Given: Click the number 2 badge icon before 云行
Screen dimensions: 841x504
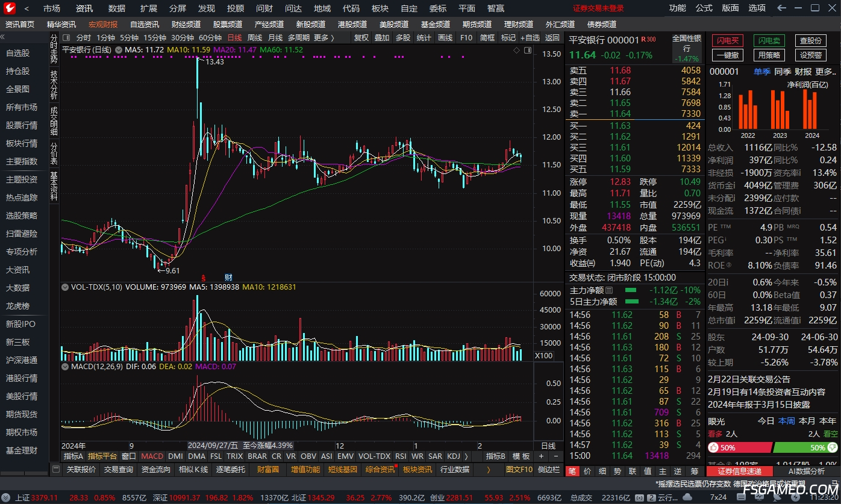Looking at the screenshot, I should (x=650, y=497).
